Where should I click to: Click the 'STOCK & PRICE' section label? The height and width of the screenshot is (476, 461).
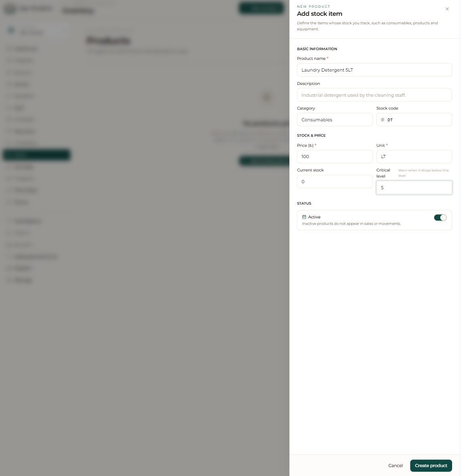pyautogui.click(x=311, y=135)
